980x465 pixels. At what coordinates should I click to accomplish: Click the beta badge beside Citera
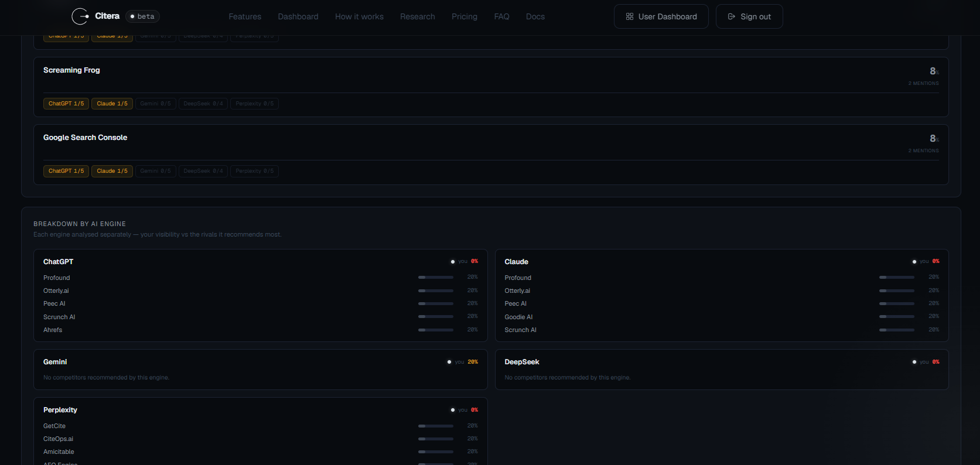(142, 16)
